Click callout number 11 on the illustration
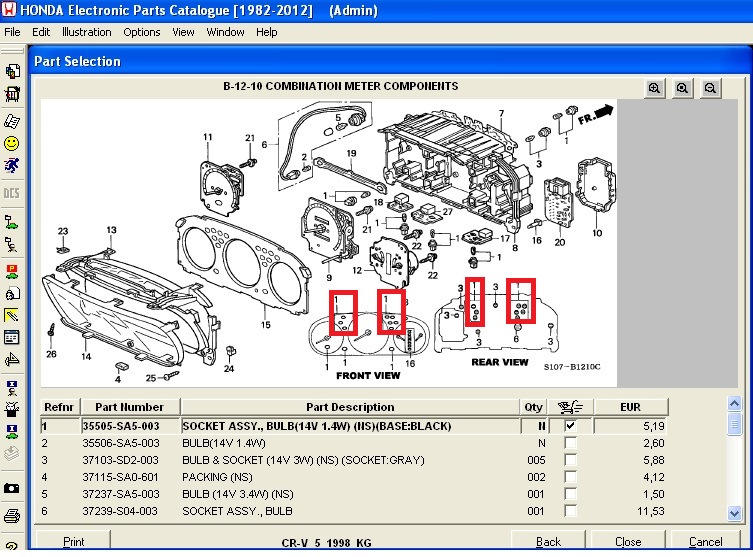The image size is (753, 557). (x=207, y=137)
